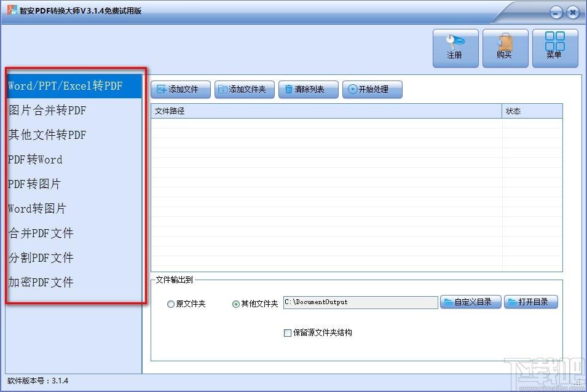This screenshot has width=587, height=392.
Task: Close the window with the X button
Action: coord(573,13)
